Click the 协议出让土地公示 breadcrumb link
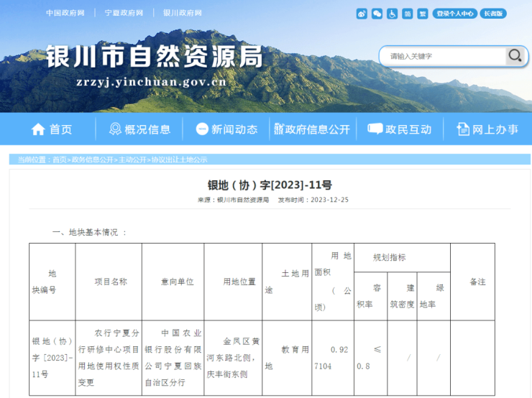532x398 pixels. 179,159
